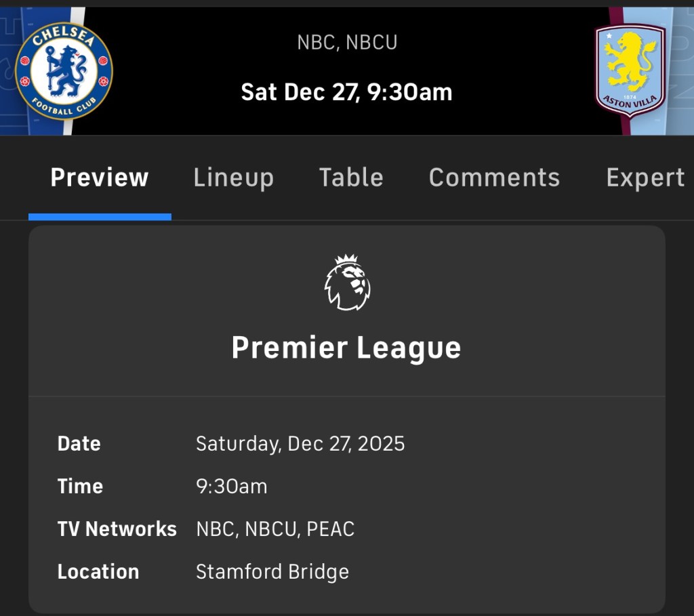Click the NBC, NBCU broadcast text in header
Image resolution: width=694 pixels, height=616 pixels.
pos(347,43)
